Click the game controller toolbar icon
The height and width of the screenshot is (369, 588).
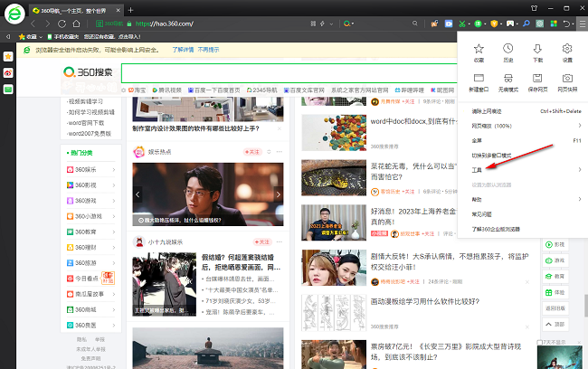(510, 24)
